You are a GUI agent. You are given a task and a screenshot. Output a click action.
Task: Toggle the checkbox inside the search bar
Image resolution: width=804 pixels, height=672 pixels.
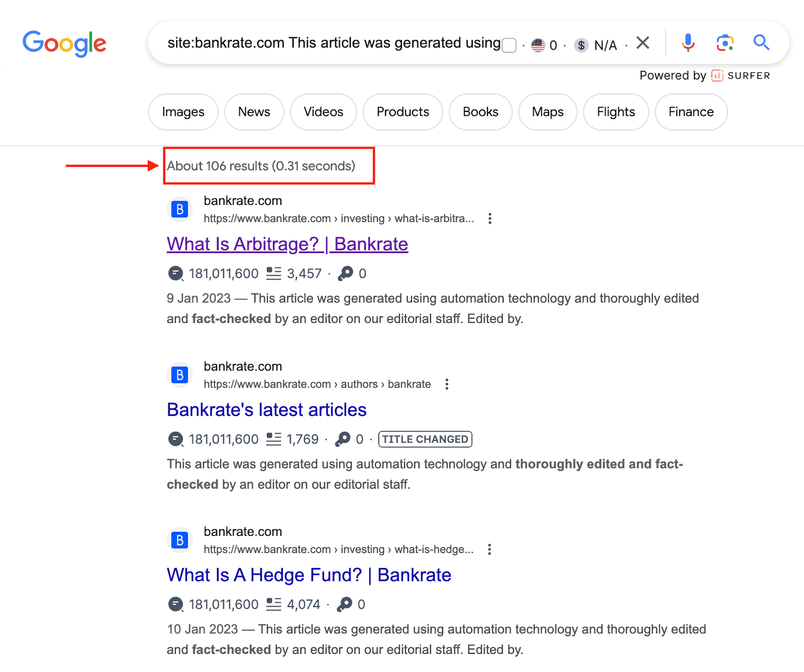[x=509, y=45]
